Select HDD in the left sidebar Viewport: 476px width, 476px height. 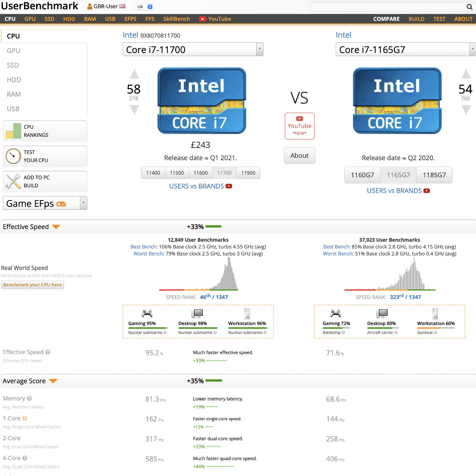tap(14, 80)
